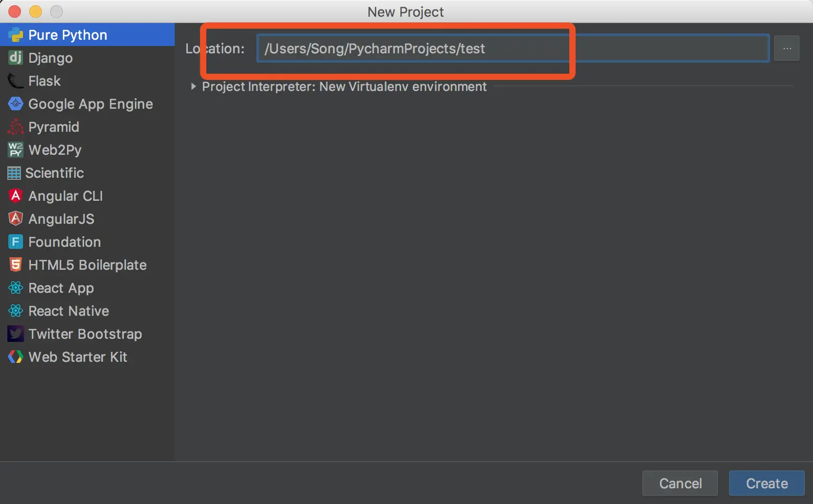Choose Pyramid in the project list

(87, 127)
